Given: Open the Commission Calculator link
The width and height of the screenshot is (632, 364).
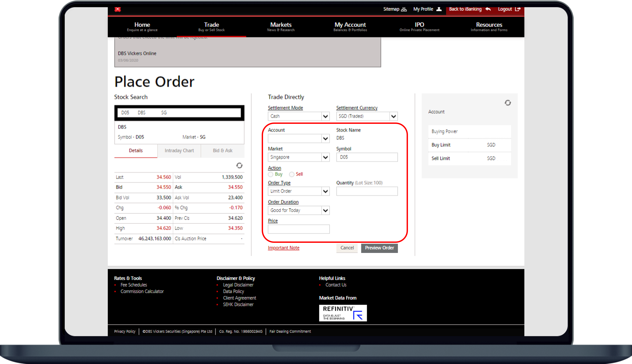Looking at the screenshot, I should [x=142, y=291].
